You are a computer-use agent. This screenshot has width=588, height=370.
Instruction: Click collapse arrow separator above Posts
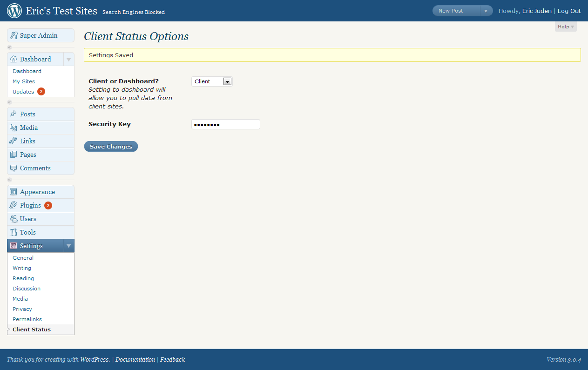point(9,102)
